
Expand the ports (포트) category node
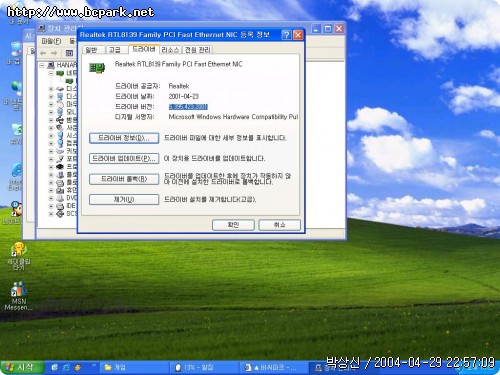pos(51,159)
